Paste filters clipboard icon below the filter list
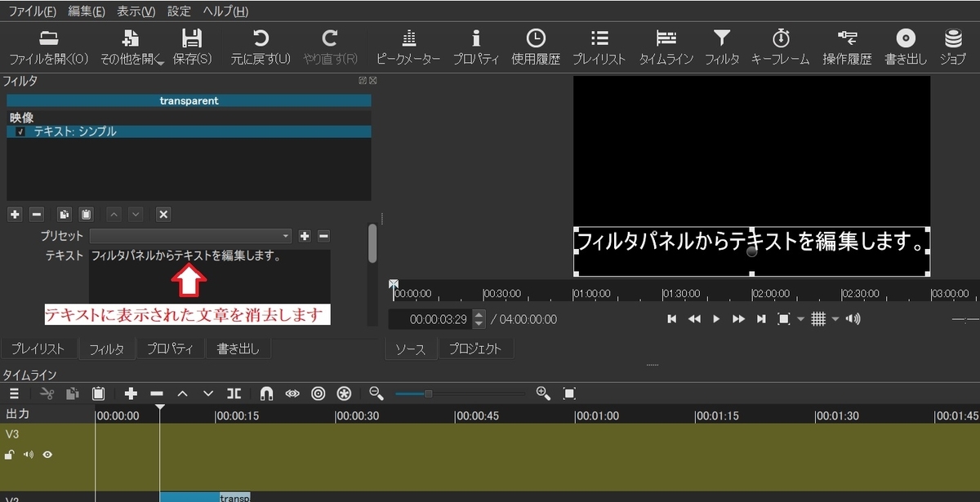The height and width of the screenshot is (502, 980). [x=86, y=214]
